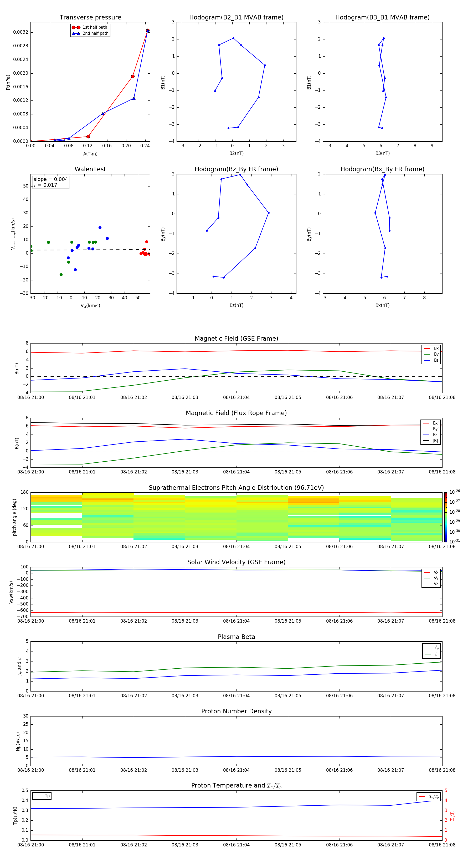Click the "Magnetic Field (GSE Frame)" title
This screenshot has height=868, width=473.
[x=236, y=339]
